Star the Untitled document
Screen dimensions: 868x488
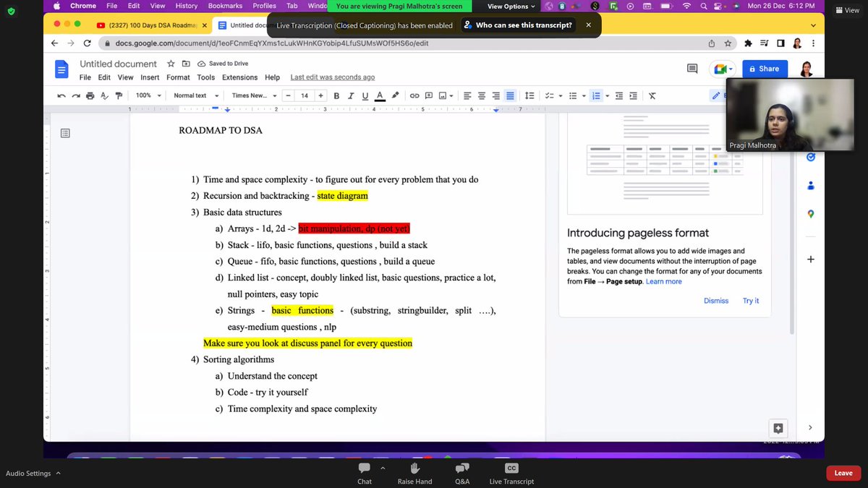(x=171, y=64)
